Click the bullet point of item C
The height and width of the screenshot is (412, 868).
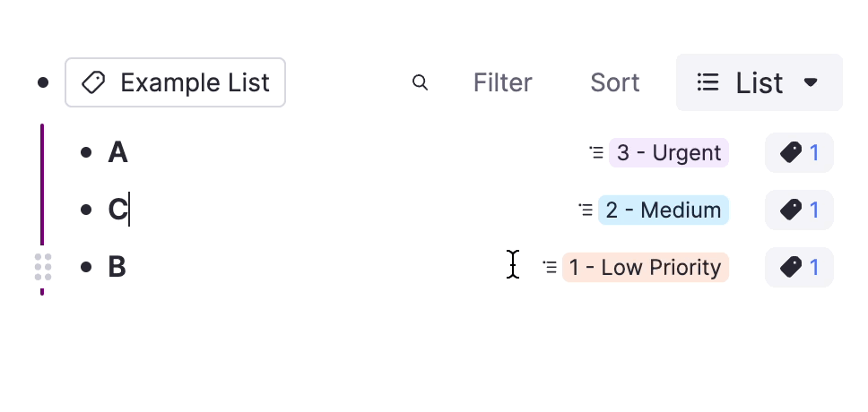(86, 210)
